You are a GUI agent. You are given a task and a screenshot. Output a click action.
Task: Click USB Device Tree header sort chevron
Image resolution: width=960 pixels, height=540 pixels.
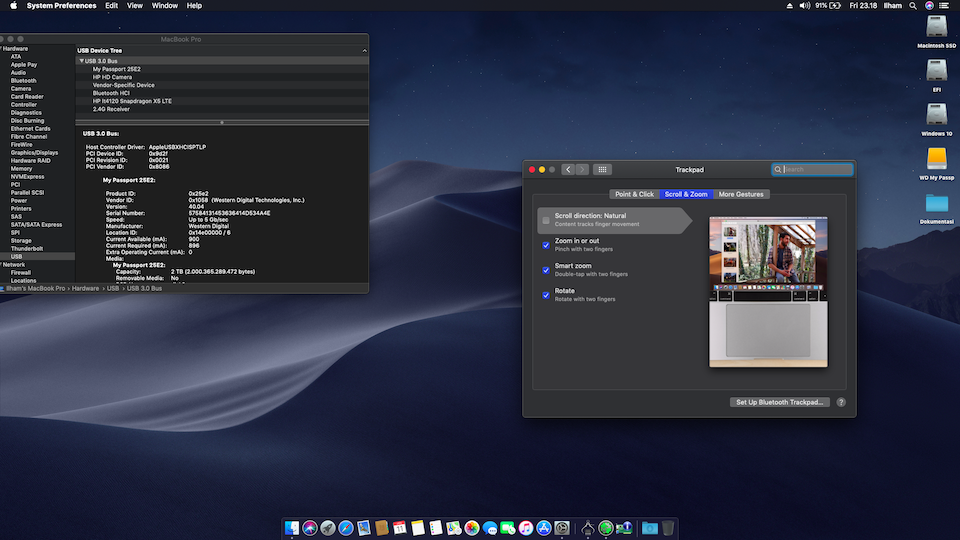click(x=364, y=51)
